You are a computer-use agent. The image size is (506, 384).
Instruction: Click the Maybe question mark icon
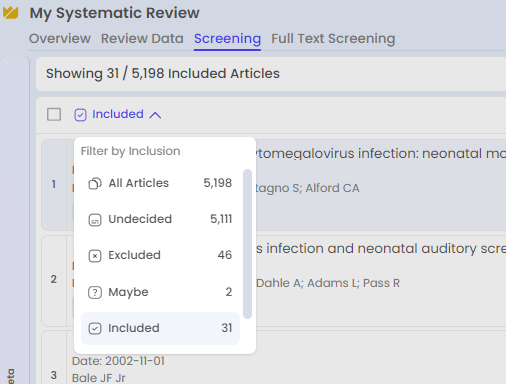(x=95, y=292)
